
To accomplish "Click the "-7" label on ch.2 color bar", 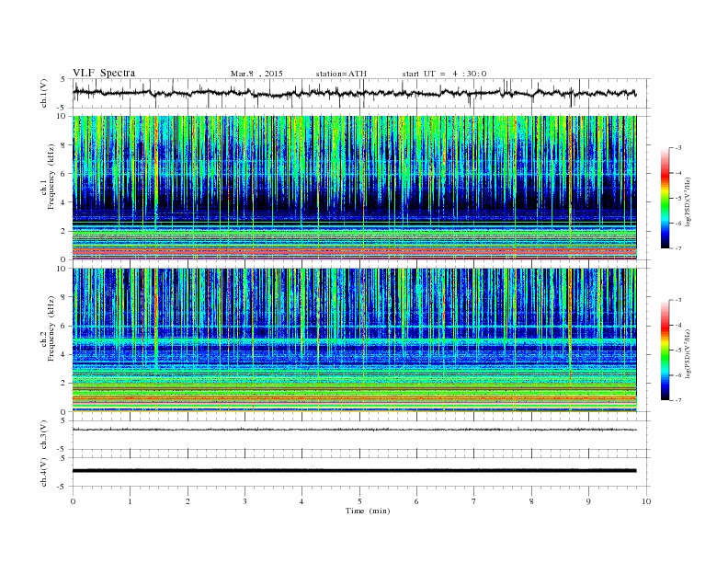I will tap(677, 400).
